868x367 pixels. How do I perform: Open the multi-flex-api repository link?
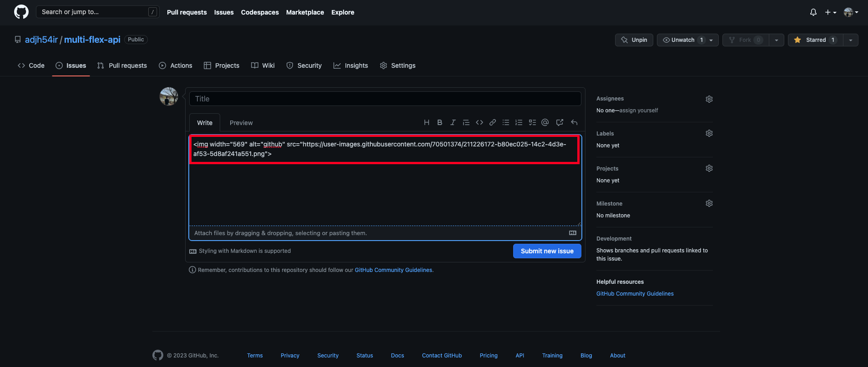(x=92, y=40)
